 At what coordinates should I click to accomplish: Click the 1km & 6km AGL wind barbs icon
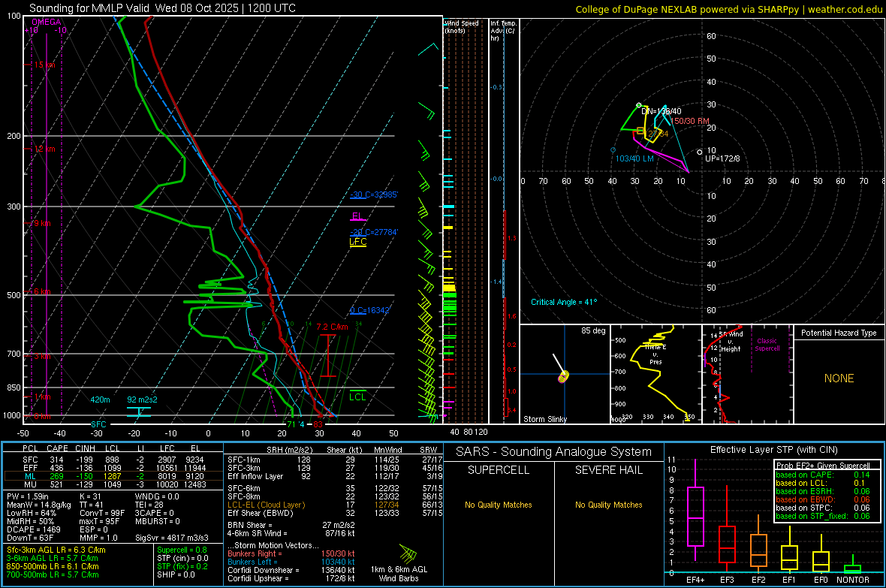[x=408, y=553]
